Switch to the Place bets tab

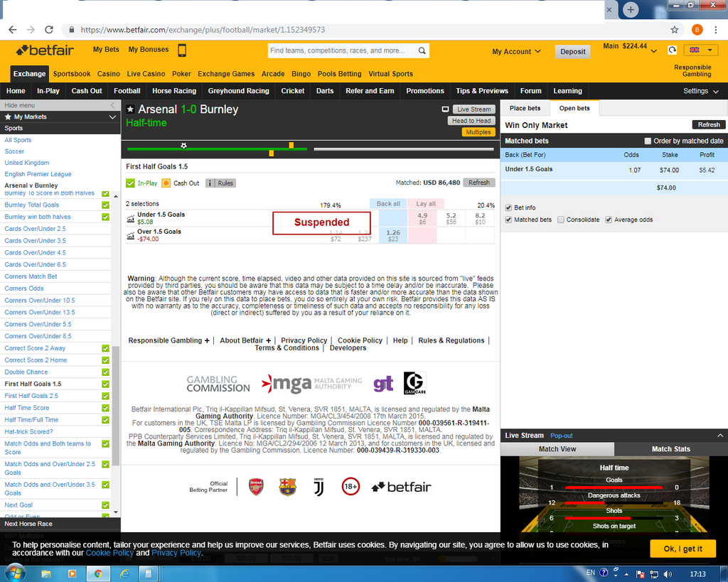click(525, 108)
